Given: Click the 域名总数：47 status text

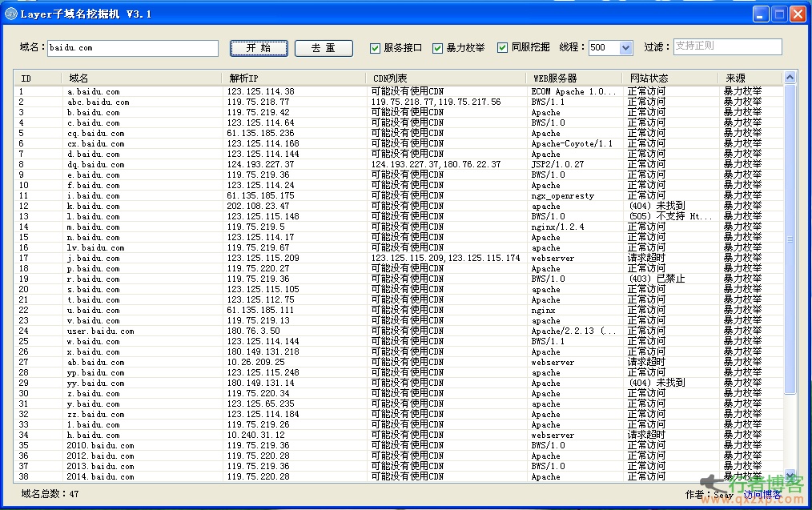Looking at the screenshot, I should [50, 494].
